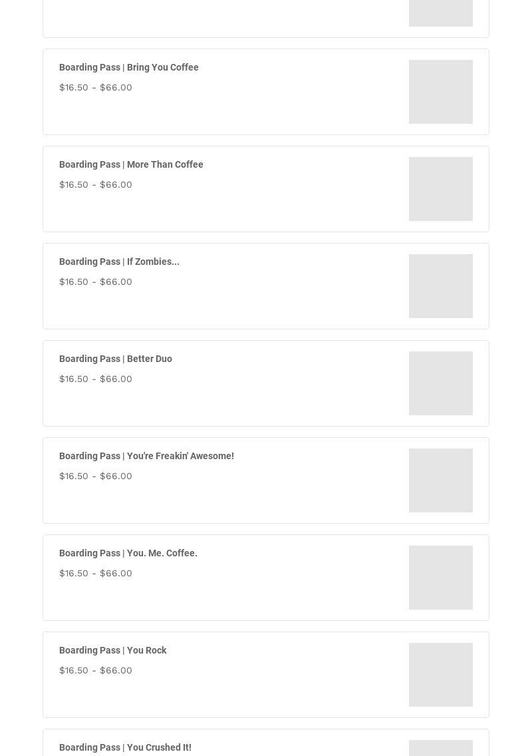This screenshot has height=756, width=532.
Task: Open Boarding Pass | You. Me. Coffee. product
Action: (128, 553)
